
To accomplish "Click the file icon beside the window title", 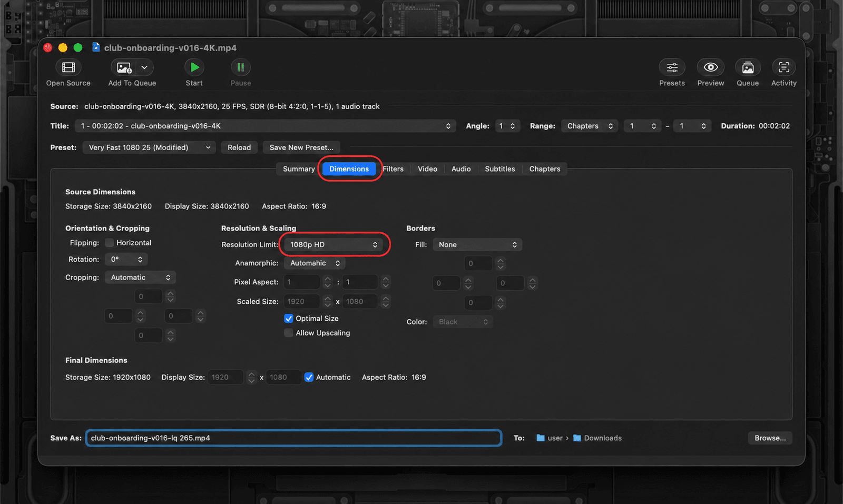I will click(96, 47).
